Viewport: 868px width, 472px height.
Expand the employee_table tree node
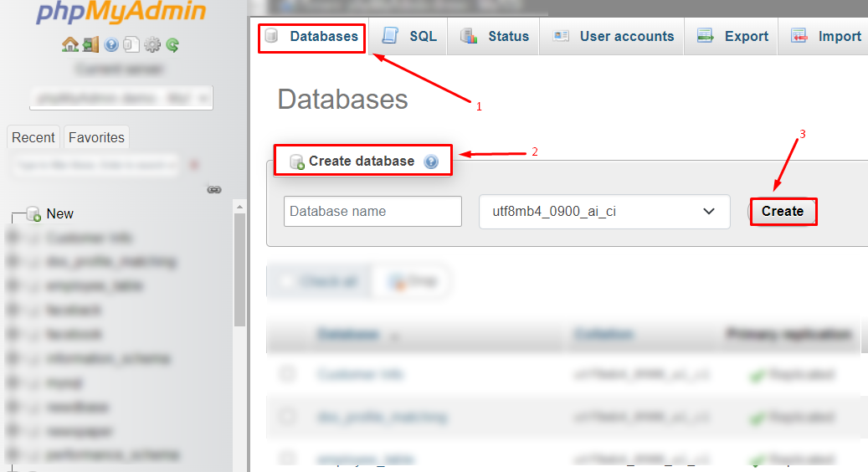(13, 285)
